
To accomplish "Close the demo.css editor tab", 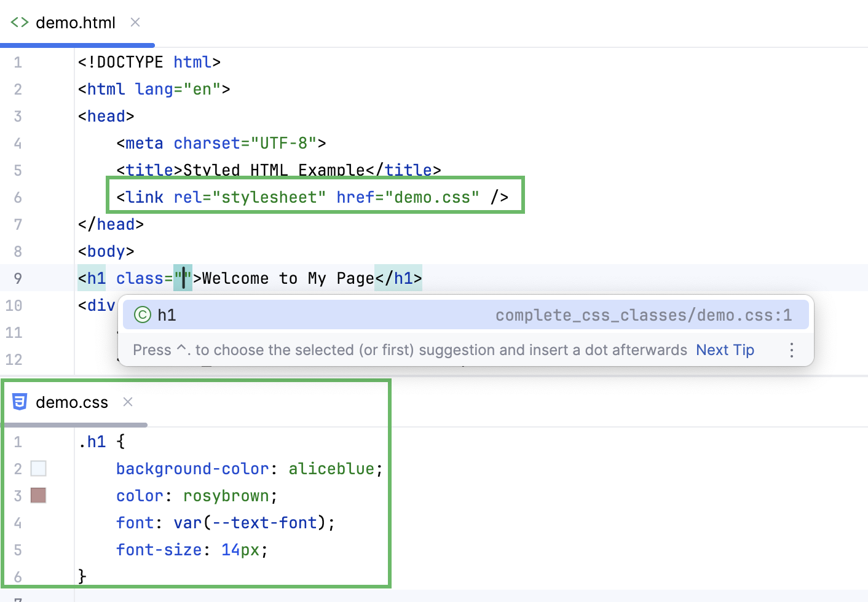I will click(x=128, y=402).
